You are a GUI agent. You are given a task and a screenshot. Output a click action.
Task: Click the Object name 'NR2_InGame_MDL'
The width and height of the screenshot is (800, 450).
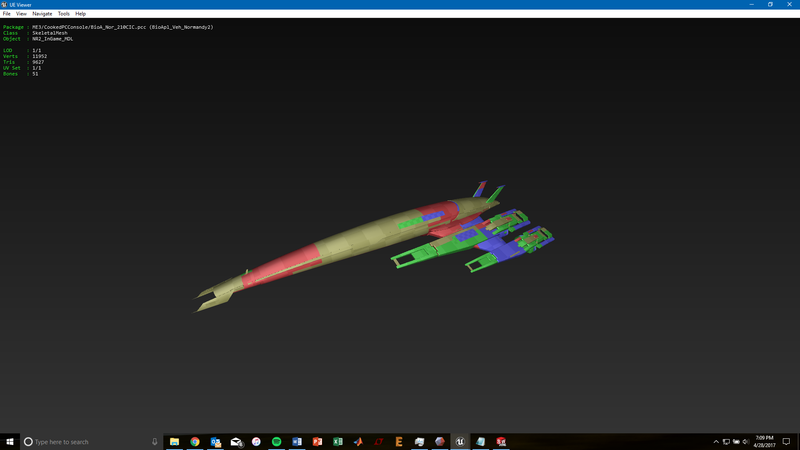click(53, 39)
